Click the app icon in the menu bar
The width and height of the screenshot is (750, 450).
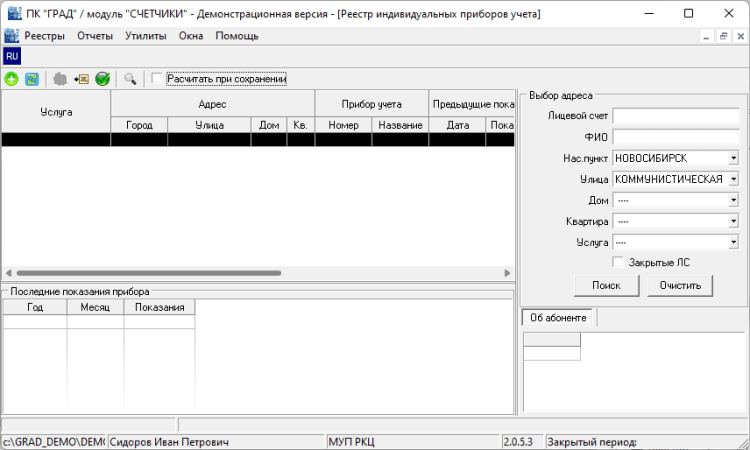point(11,36)
